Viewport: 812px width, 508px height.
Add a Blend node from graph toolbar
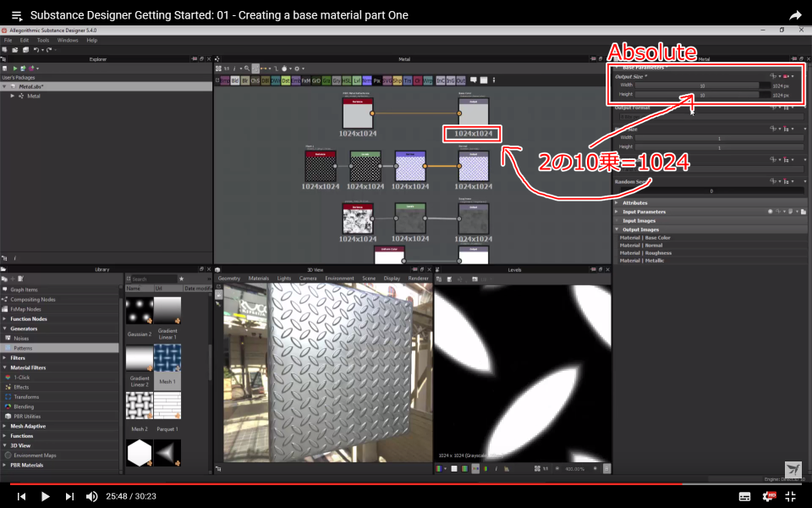pos(234,80)
